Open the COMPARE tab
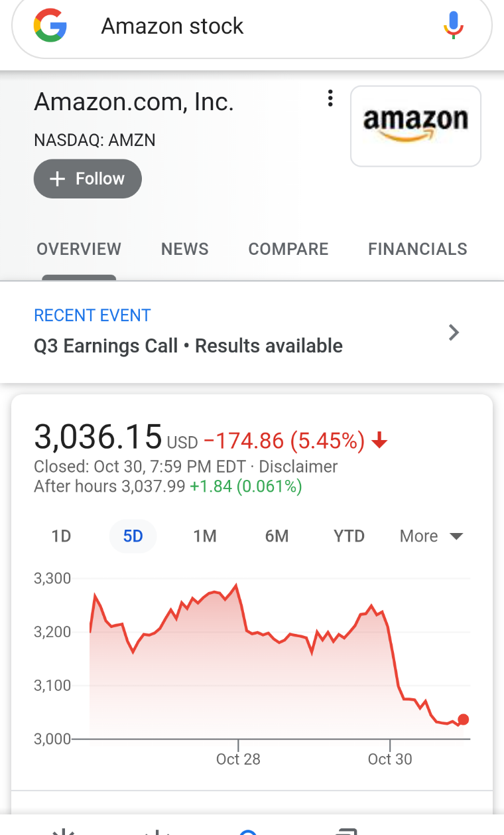This screenshot has height=835, width=504. coord(288,249)
